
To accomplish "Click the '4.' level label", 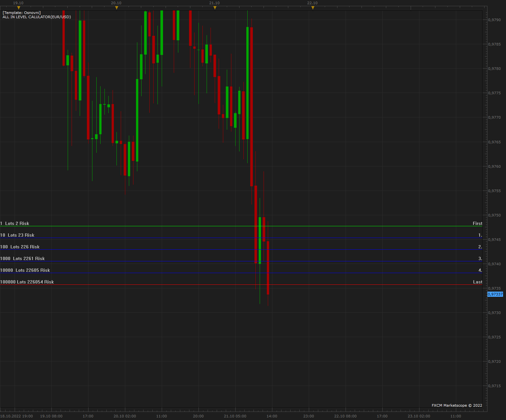I will tap(480, 270).
